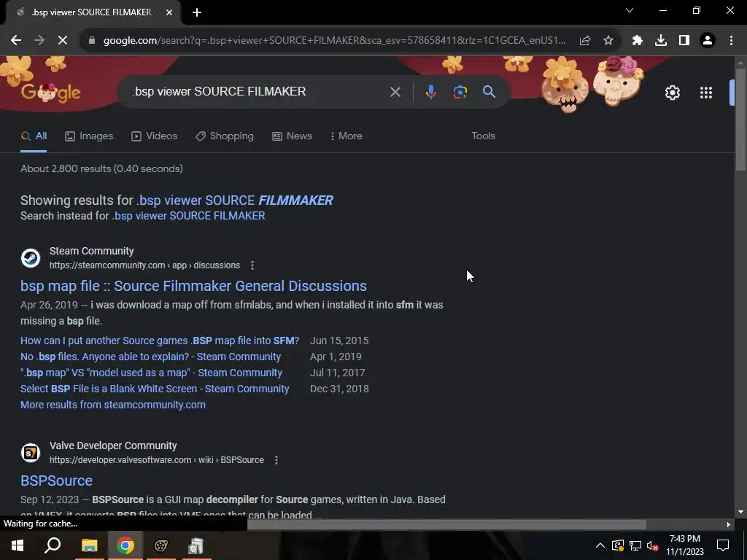The image size is (747, 560).
Task: Open the Chrome three-dot menu
Action: (731, 41)
